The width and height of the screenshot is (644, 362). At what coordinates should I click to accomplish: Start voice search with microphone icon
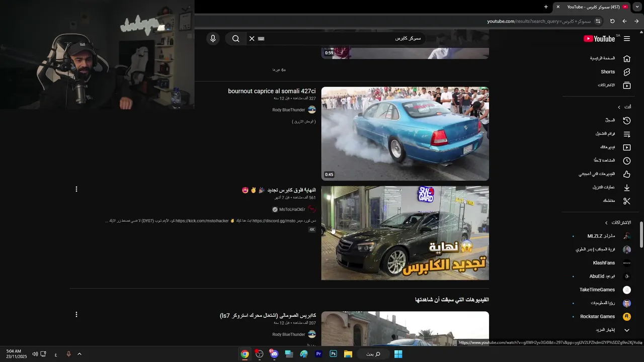213,39
